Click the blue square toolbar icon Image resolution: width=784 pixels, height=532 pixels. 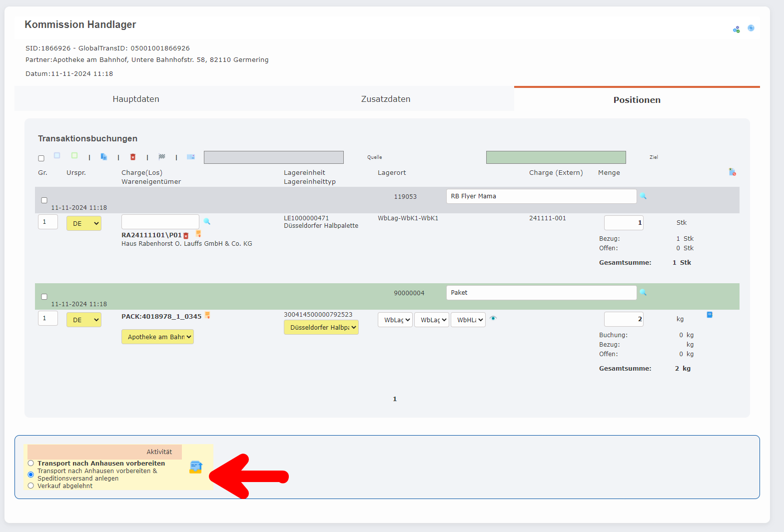tap(57, 156)
